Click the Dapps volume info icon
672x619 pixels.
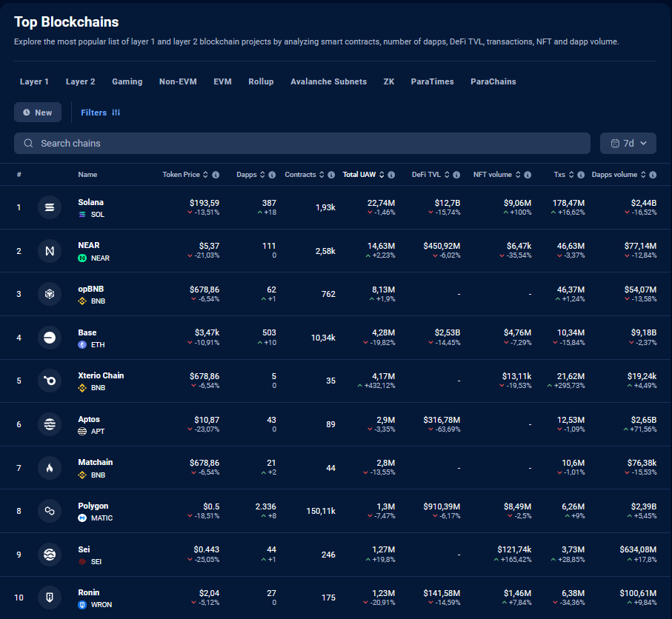[x=653, y=175]
